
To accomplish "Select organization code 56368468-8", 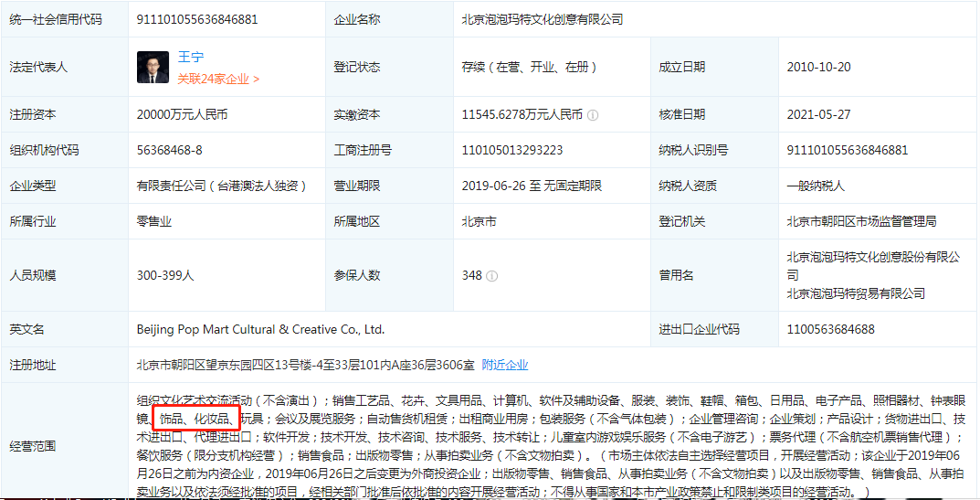I will (x=169, y=150).
